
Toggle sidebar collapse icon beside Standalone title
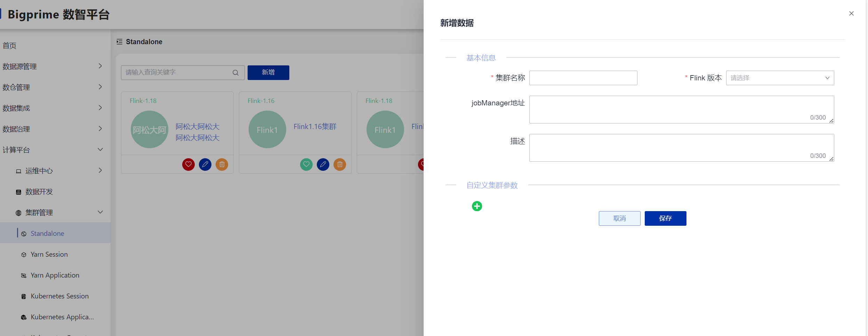point(119,42)
